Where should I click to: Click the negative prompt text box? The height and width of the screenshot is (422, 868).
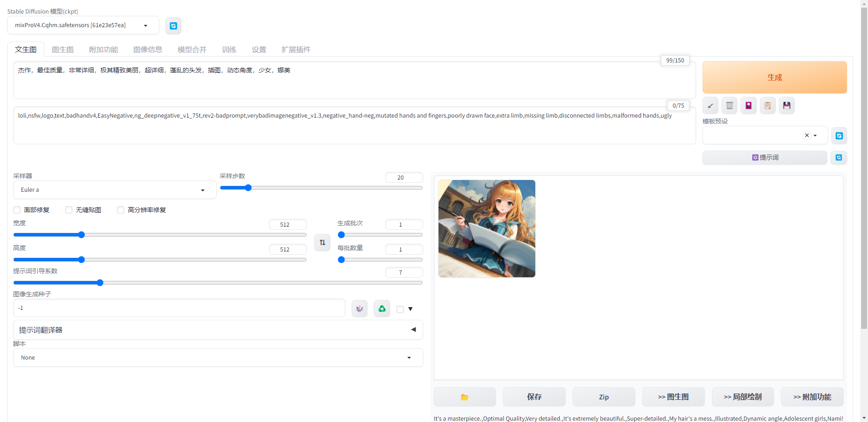354,125
